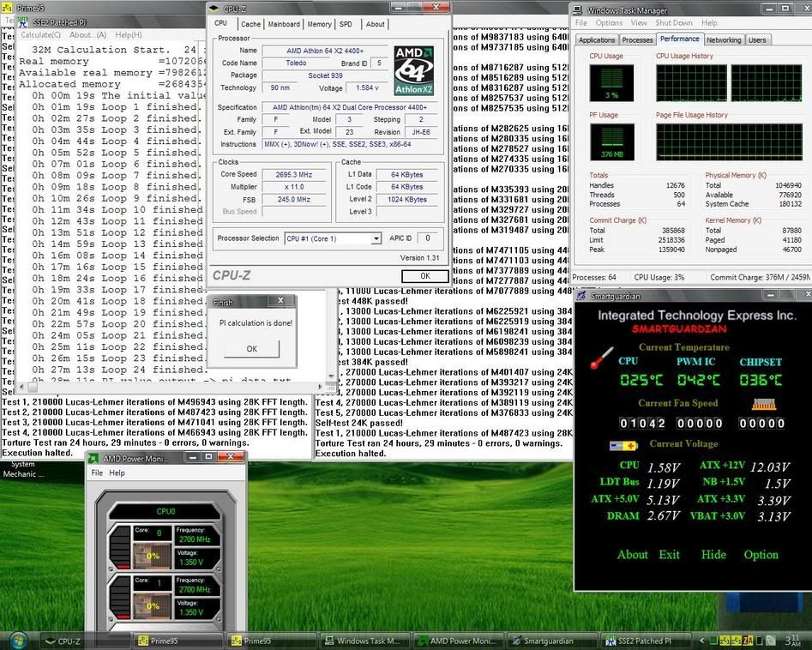
Task: Click OK in the CPU-Z window
Action: pyautogui.click(x=425, y=276)
